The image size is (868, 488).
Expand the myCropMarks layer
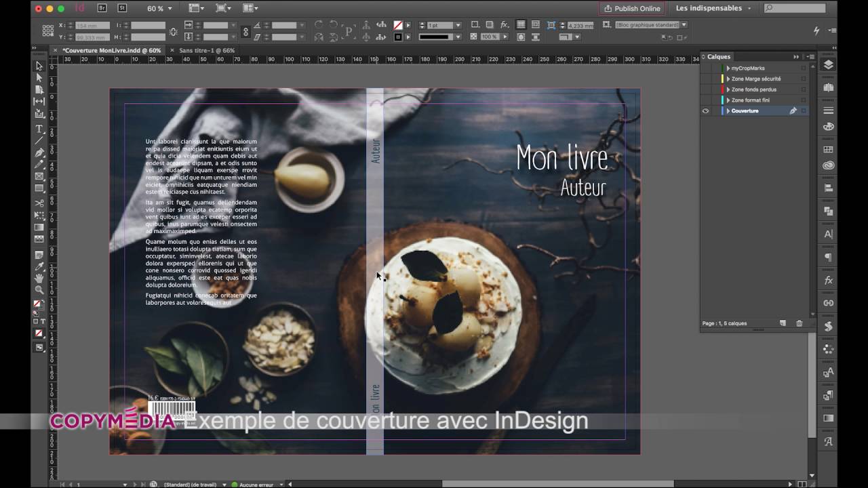click(728, 68)
